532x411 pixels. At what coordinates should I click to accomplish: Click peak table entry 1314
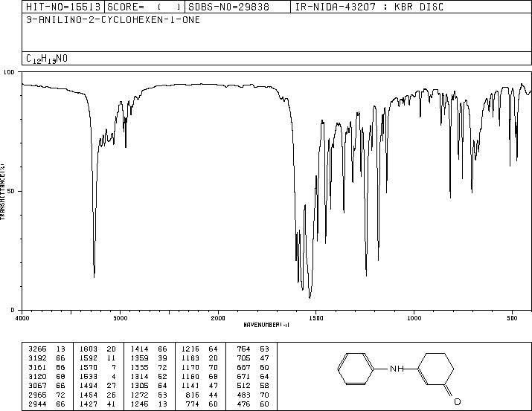coord(149,376)
